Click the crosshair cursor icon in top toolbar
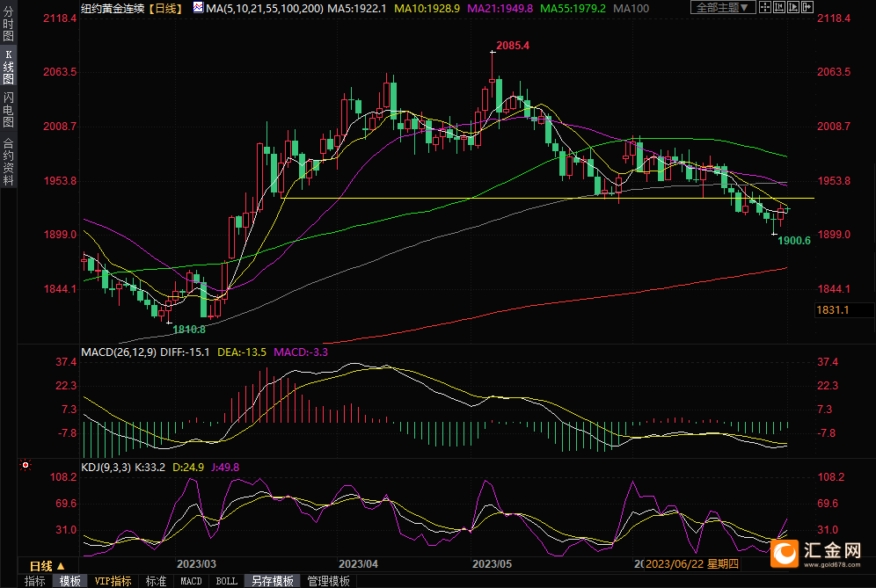This screenshot has height=588, width=876. 765,7
